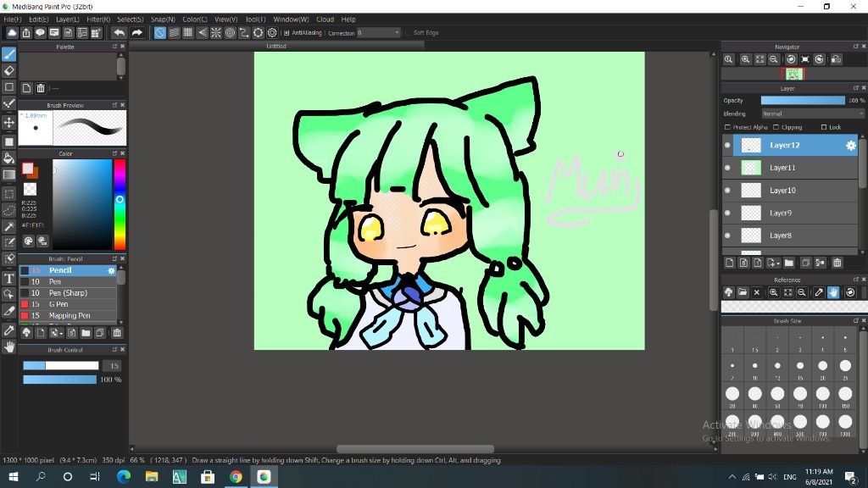The height and width of the screenshot is (488, 868).
Task: Open the Window menu
Action: pyautogui.click(x=292, y=19)
